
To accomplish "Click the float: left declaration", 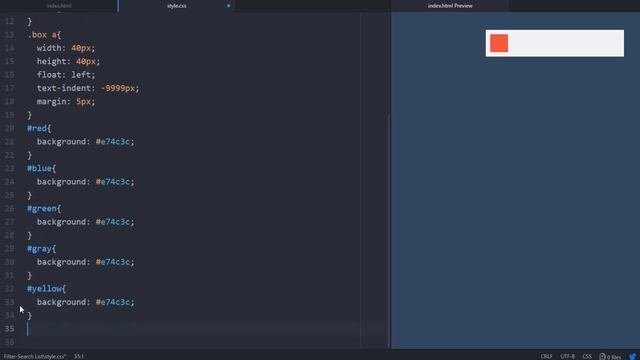I will tap(66, 75).
